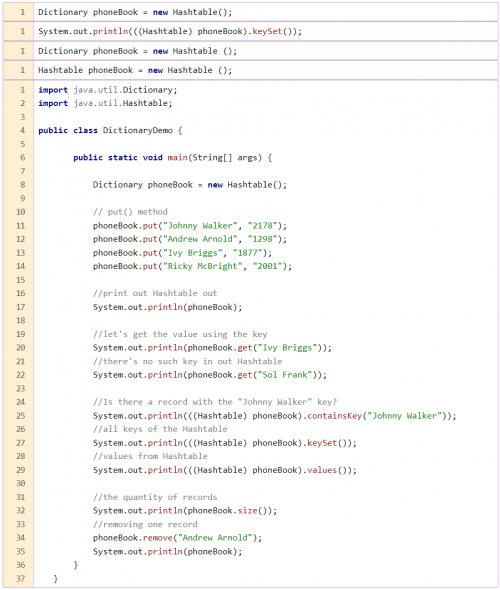Click the get("Ivy Briggs") println statement
500x590 pixels.
click(212, 348)
